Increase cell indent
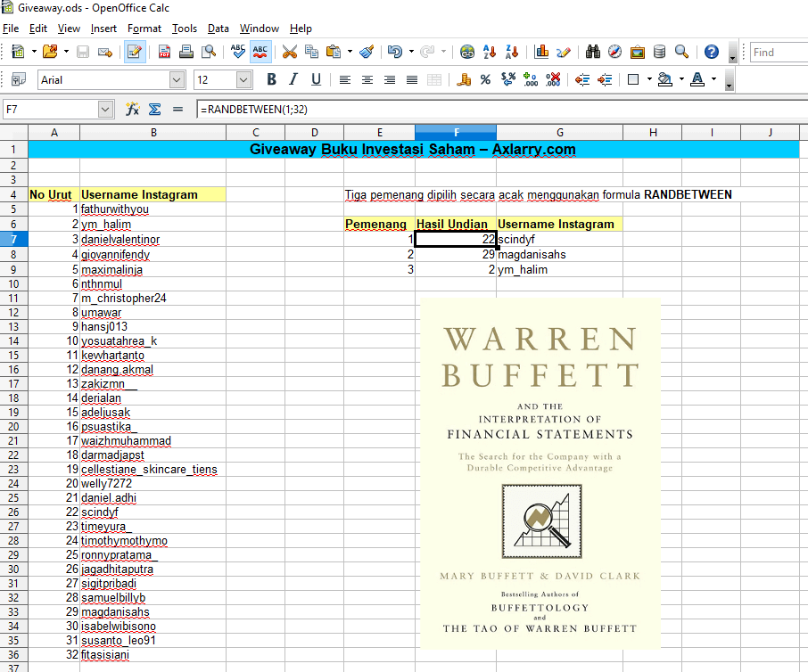This screenshot has height=672, width=808. (x=605, y=80)
